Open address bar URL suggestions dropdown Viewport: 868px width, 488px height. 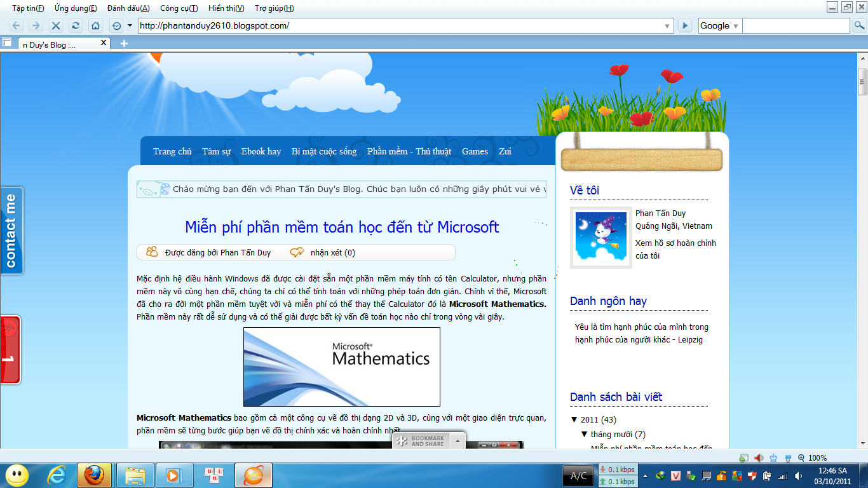[x=667, y=26]
